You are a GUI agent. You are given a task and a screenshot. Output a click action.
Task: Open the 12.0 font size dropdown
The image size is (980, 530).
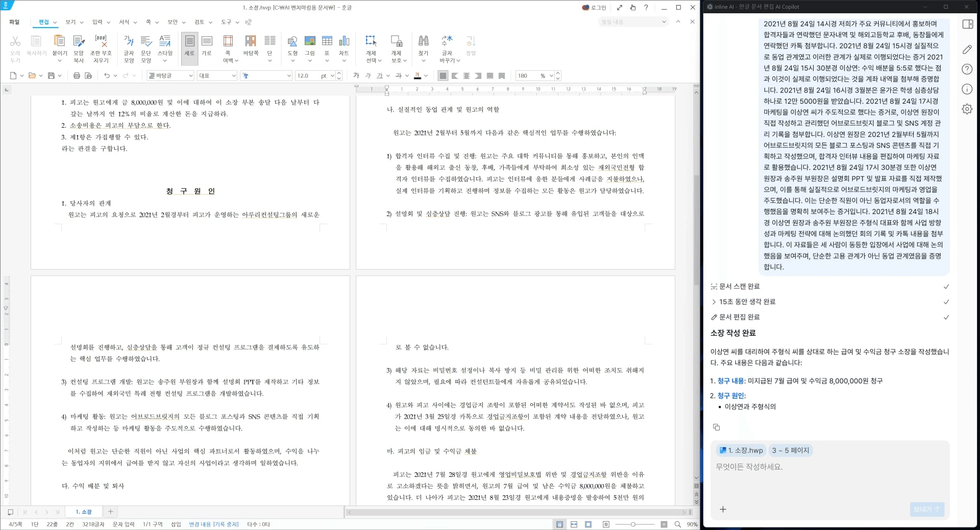click(332, 76)
